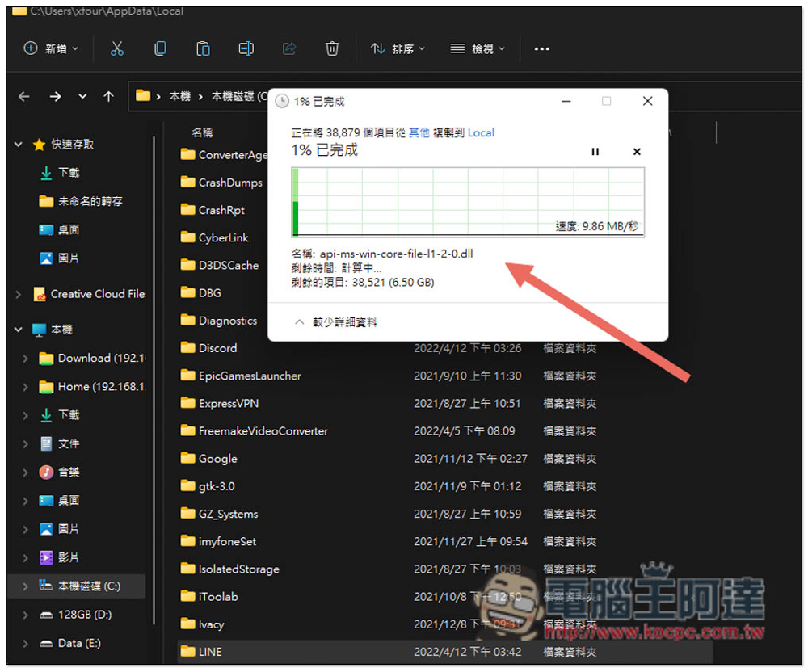
Task: Select the FreemakeVideoConverter folder
Action: [x=254, y=431]
